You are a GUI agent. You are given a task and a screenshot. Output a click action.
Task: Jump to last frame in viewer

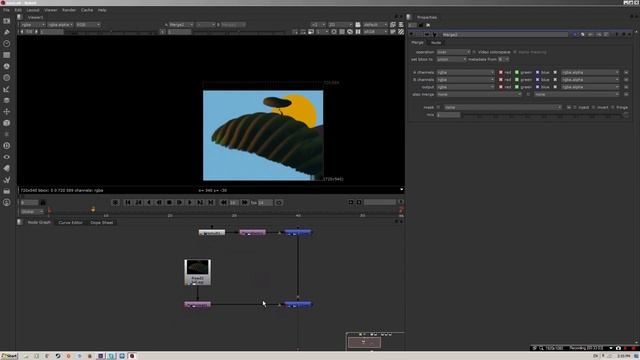coord(211,202)
